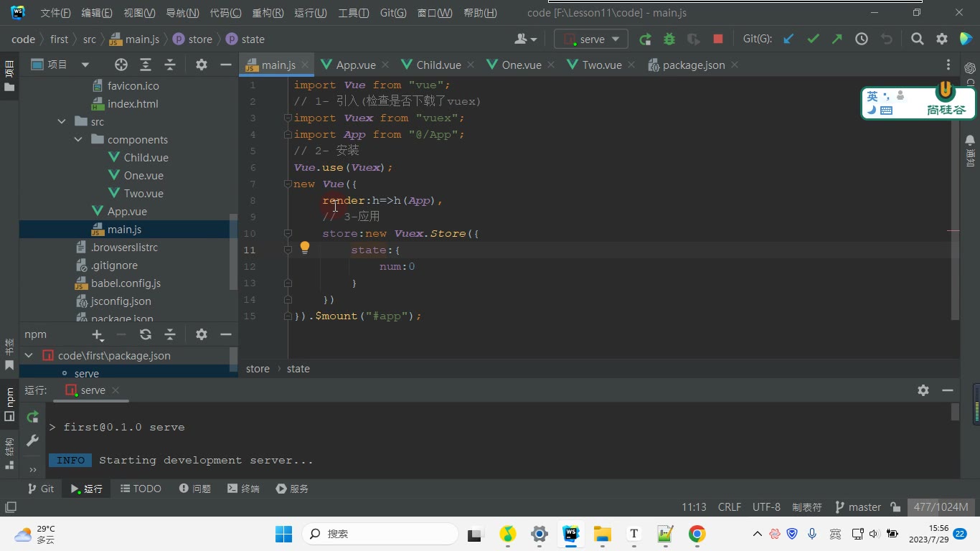
Task: Close the main.js editor tab
Action: [x=304, y=65]
